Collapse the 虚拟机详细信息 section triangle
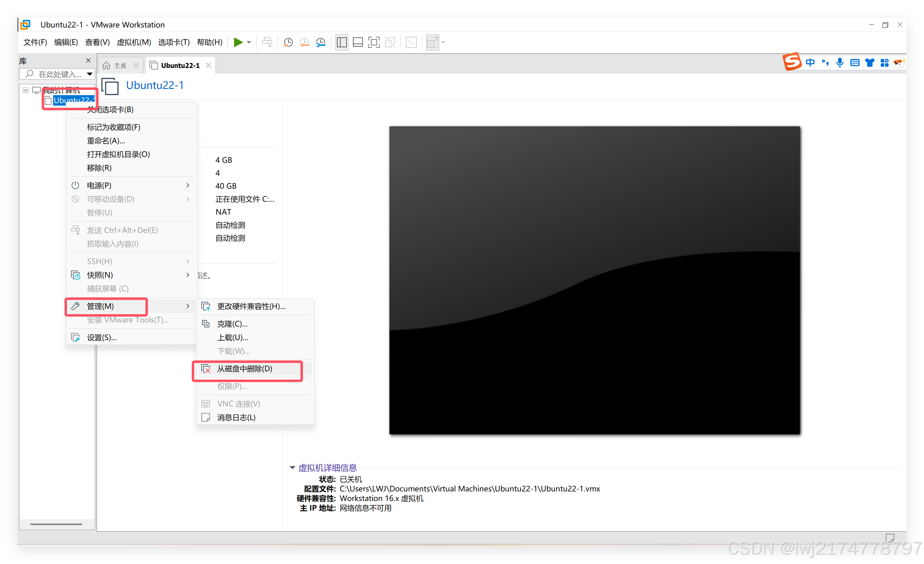The width and height of the screenshot is (924, 564). point(292,468)
